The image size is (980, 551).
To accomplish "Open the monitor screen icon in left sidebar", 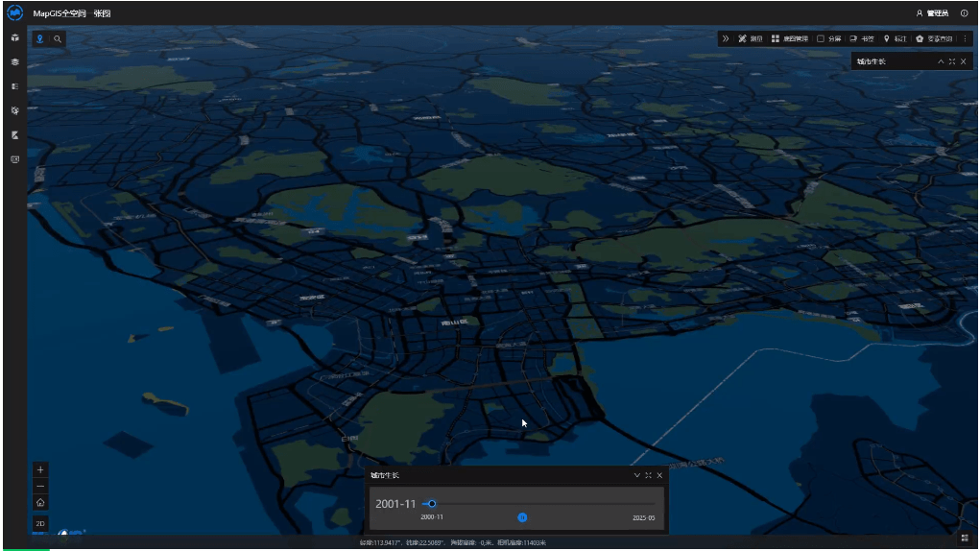I will pos(14,159).
